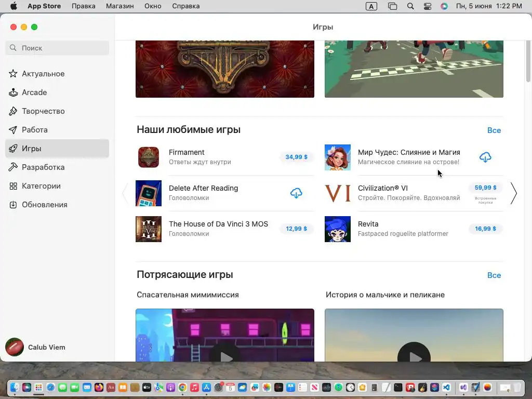The width and height of the screenshot is (532, 399).
Task: Open Music app from the Dock
Action: click(194, 387)
